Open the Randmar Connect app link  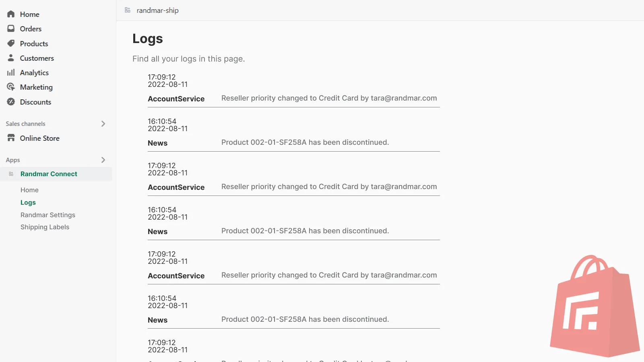[49, 174]
